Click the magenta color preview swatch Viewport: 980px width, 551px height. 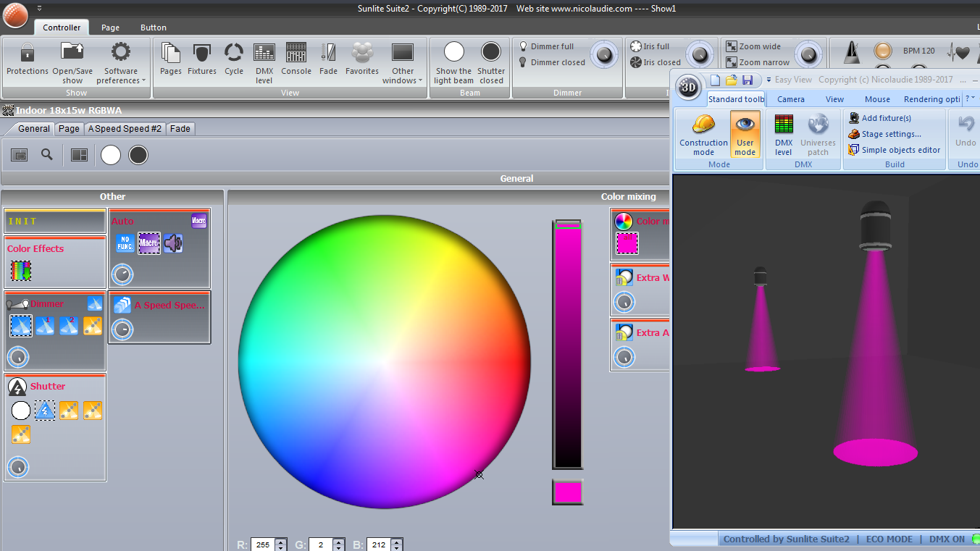point(567,492)
